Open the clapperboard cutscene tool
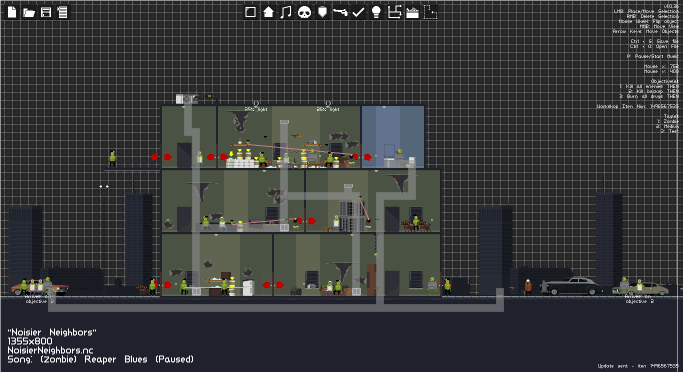 coord(412,13)
